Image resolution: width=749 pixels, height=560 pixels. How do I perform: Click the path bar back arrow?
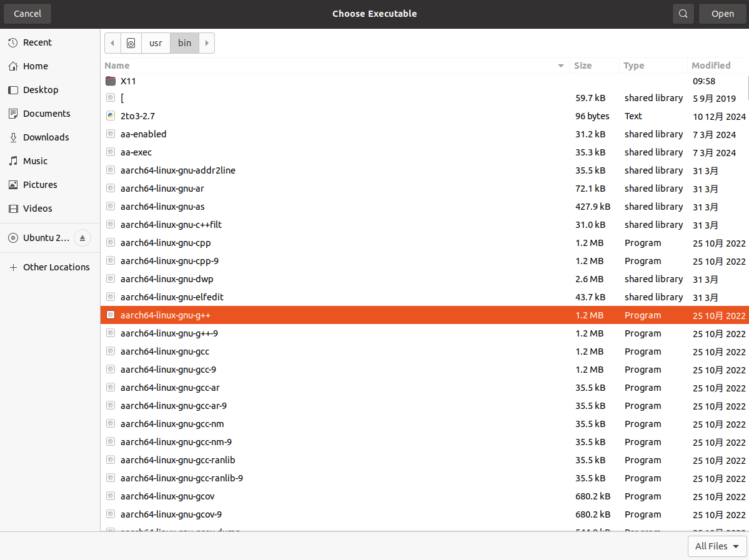click(112, 43)
